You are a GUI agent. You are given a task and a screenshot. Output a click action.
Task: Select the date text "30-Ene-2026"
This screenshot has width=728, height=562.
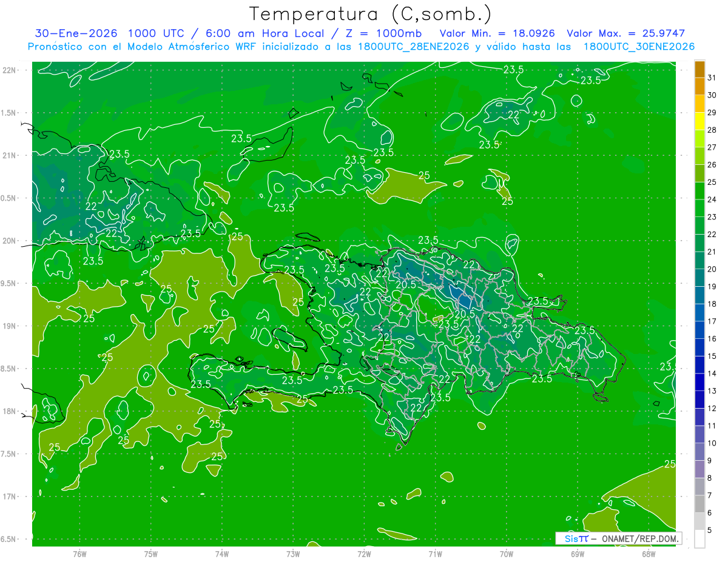coord(76,33)
